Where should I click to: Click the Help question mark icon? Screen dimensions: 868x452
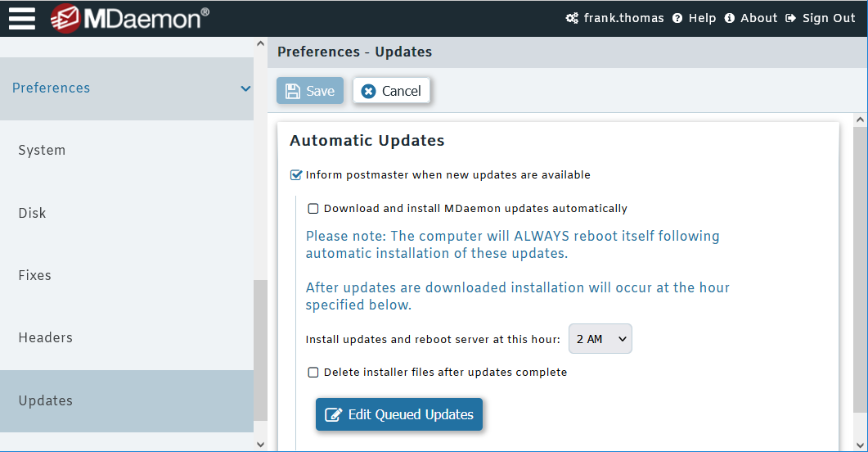coord(677,18)
